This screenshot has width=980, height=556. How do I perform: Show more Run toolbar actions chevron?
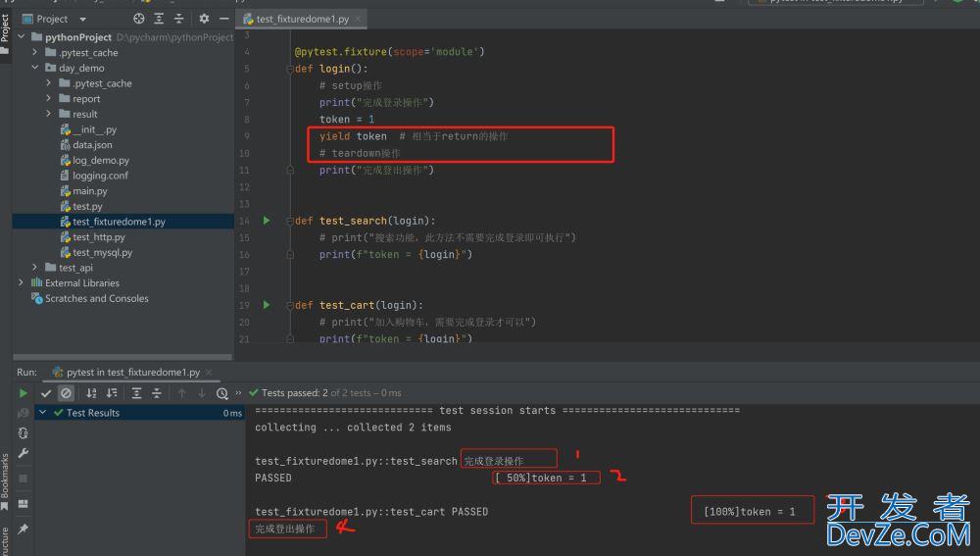[238, 393]
